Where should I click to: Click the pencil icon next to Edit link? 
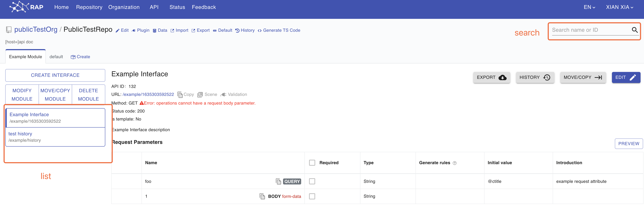(x=117, y=30)
